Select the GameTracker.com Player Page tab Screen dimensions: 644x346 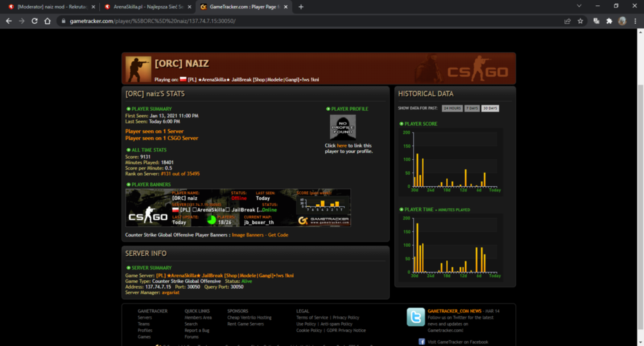pos(244,6)
